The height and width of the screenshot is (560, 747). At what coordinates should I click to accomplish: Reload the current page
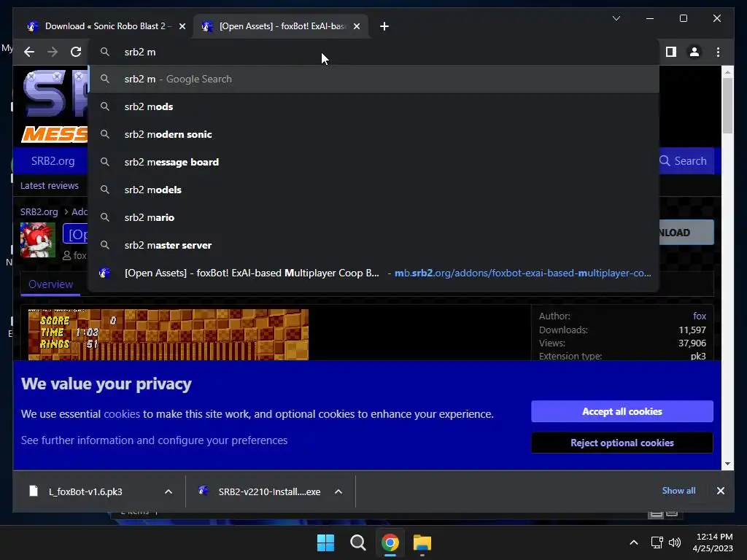point(76,52)
